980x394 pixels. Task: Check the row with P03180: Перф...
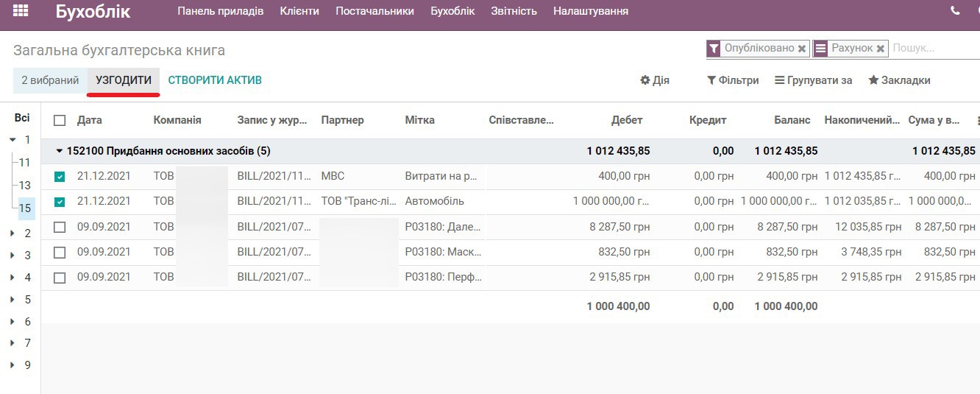[x=60, y=278]
